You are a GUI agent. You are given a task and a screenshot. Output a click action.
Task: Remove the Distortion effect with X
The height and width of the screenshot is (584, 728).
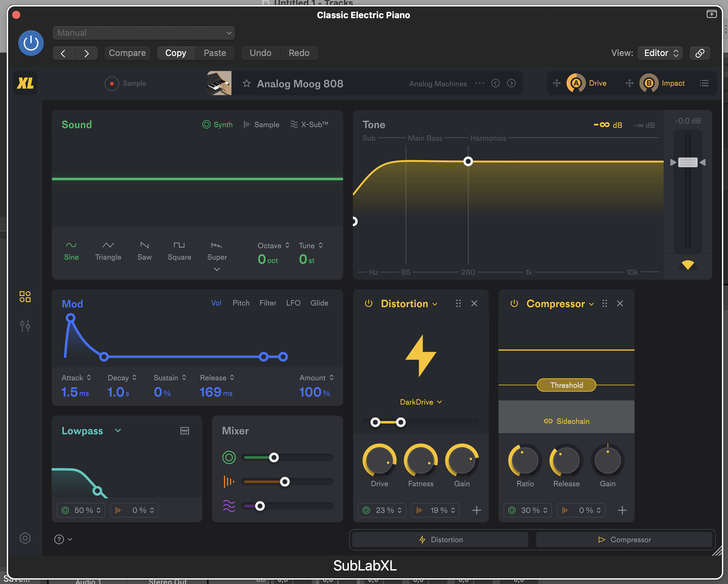pyautogui.click(x=474, y=303)
